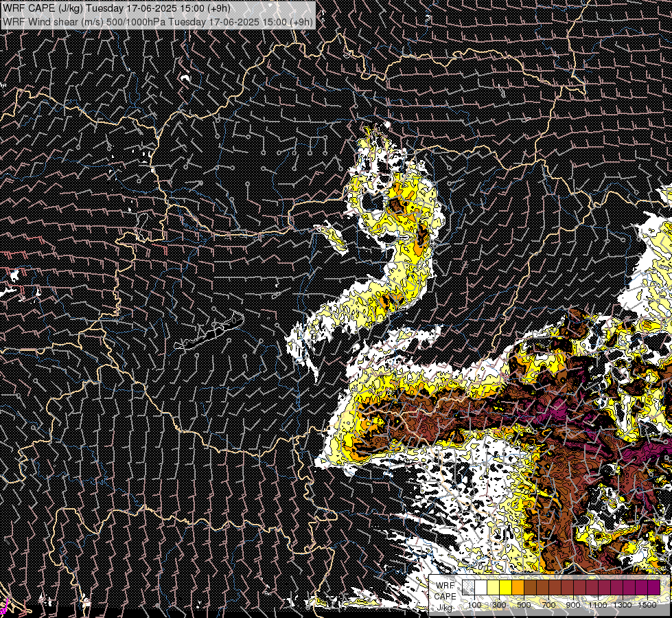The image size is (672, 618).
Task: Select the dotted below-100 legend swatch
Action: [468, 587]
